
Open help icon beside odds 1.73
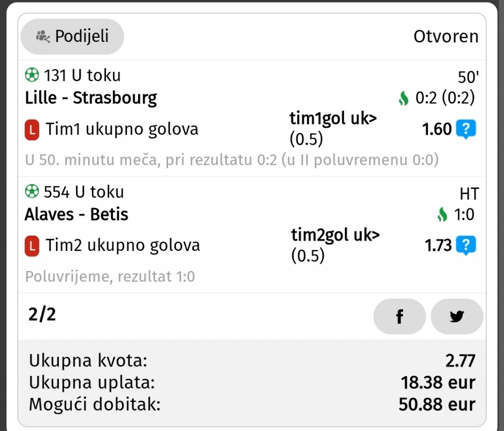[x=466, y=245]
